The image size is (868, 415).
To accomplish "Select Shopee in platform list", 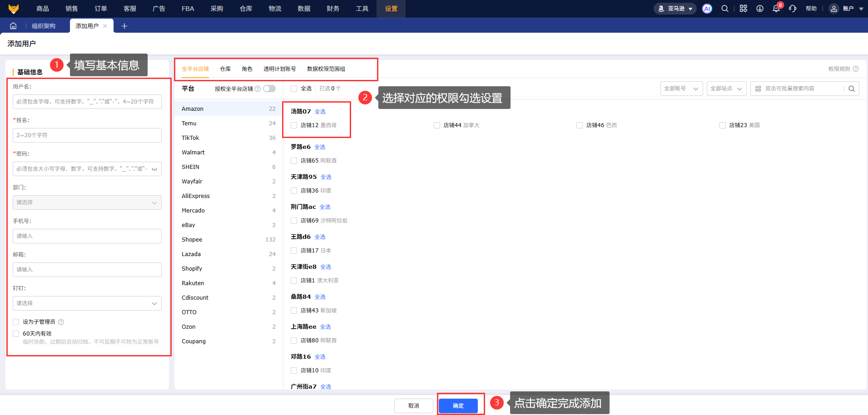I will pos(228,240).
